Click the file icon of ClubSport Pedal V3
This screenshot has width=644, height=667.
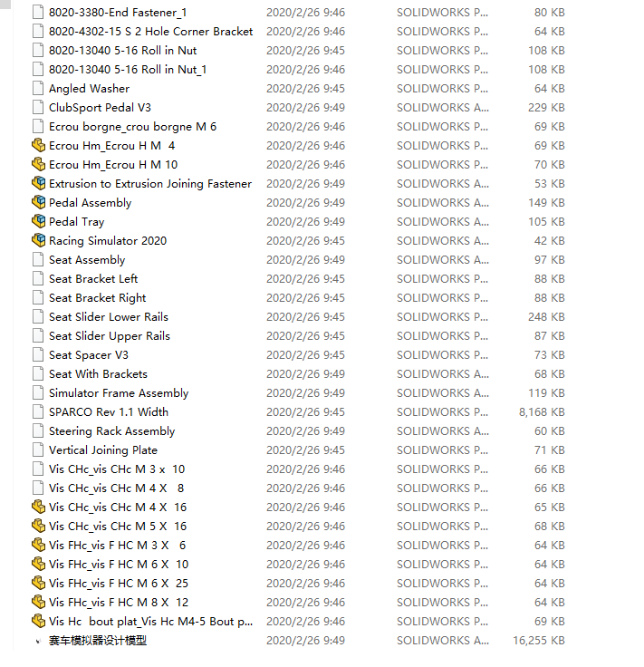tap(38, 107)
